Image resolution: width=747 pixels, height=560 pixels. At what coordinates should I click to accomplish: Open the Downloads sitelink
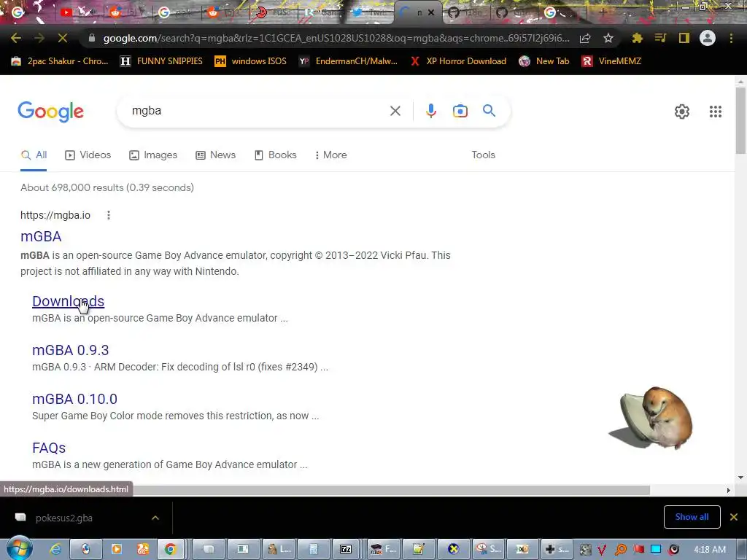[68, 301]
